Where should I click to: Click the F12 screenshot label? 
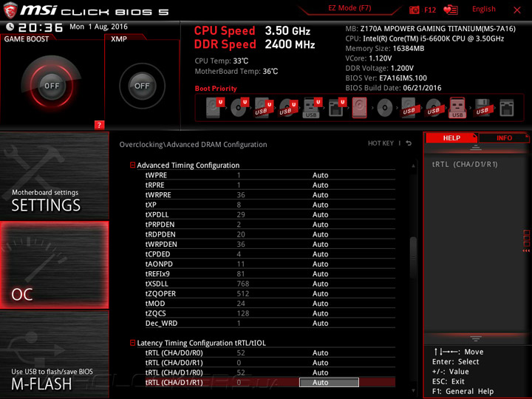430,10
